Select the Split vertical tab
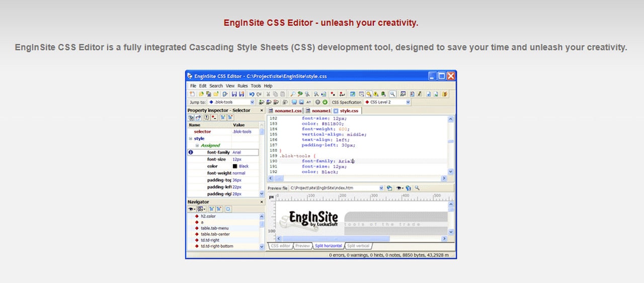Image resolution: width=644 pixels, height=283 pixels. click(x=358, y=246)
